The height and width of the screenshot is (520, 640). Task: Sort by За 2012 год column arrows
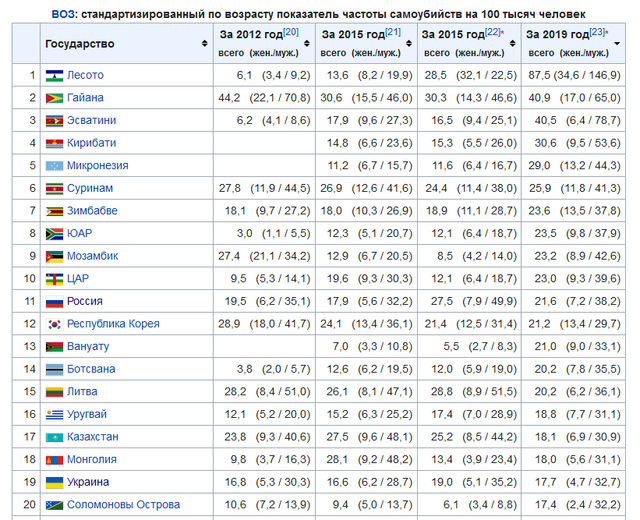pyautogui.click(x=307, y=43)
